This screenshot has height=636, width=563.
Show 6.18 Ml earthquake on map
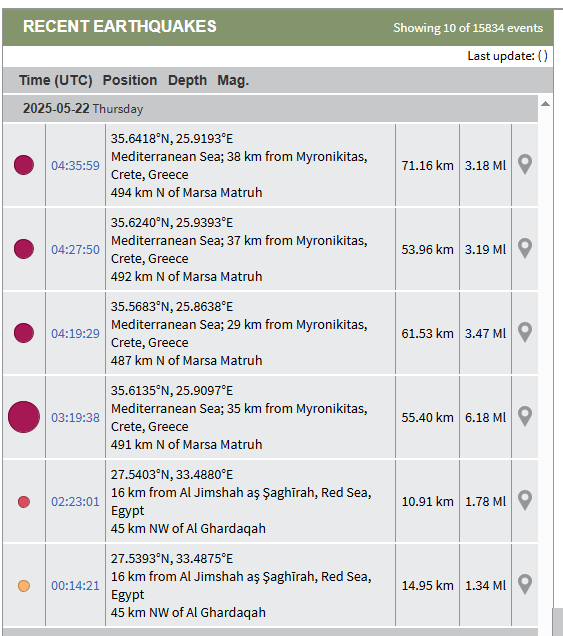click(525, 417)
